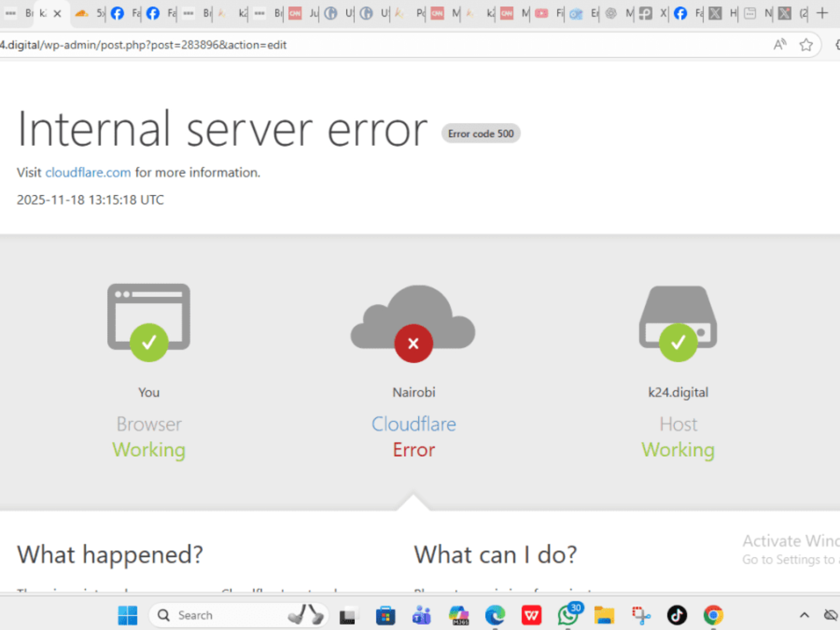Image resolution: width=840 pixels, height=630 pixels.
Task: Follow the blue Cloudflare link under Nairobi
Action: [x=414, y=424]
